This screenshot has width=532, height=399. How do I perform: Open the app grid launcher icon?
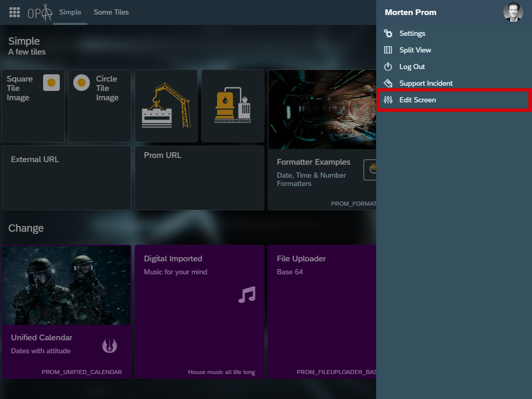click(15, 12)
